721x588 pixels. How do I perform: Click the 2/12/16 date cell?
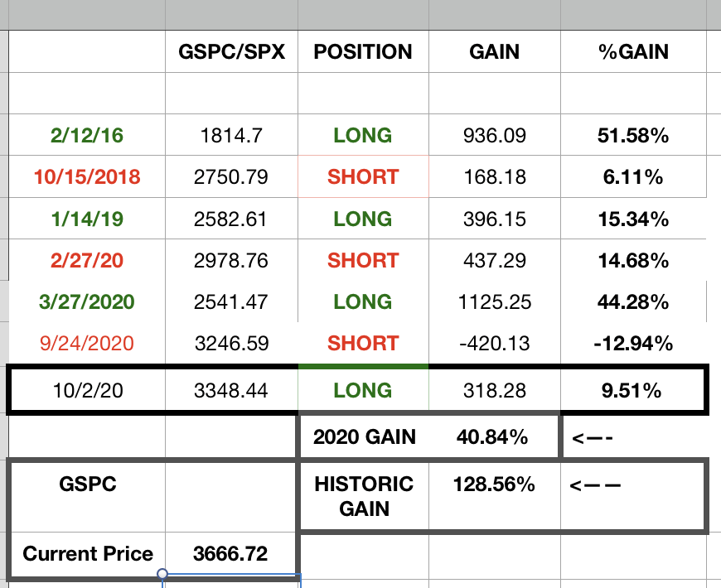pos(87,135)
